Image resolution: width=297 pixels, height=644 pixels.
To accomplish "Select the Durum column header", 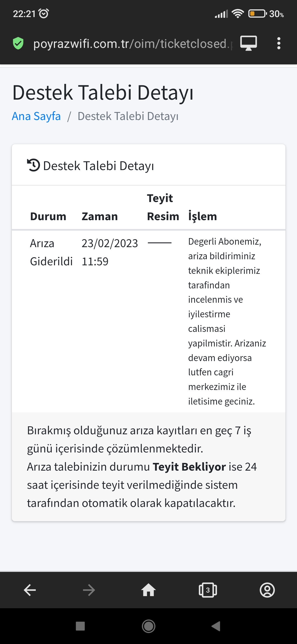I will point(48,216).
